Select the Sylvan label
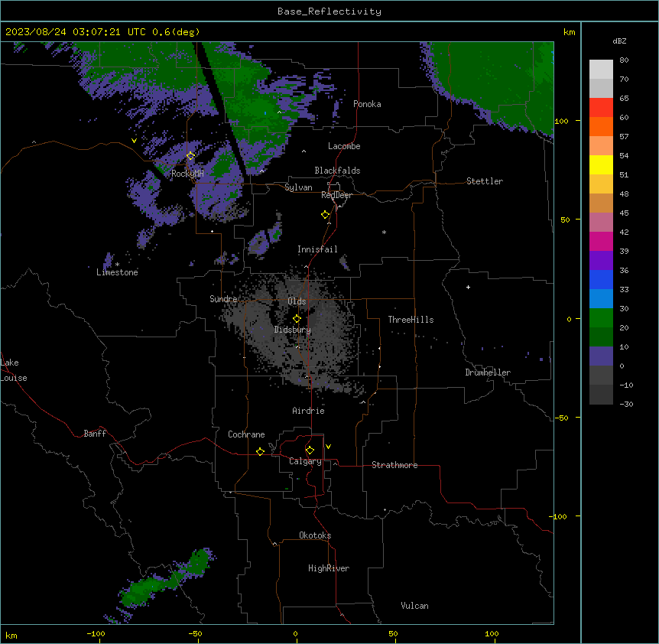The image size is (659, 644). (298, 187)
